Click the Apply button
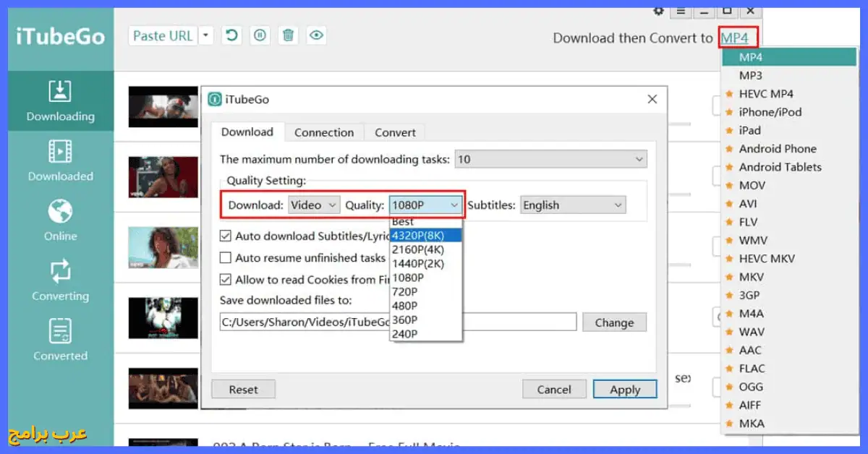 (x=625, y=389)
